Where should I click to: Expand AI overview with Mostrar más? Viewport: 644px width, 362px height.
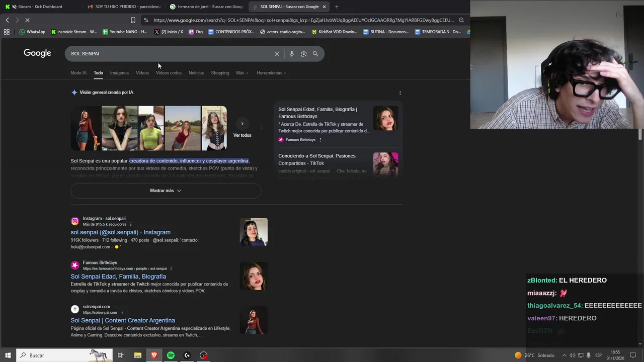pyautogui.click(x=166, y=191)
